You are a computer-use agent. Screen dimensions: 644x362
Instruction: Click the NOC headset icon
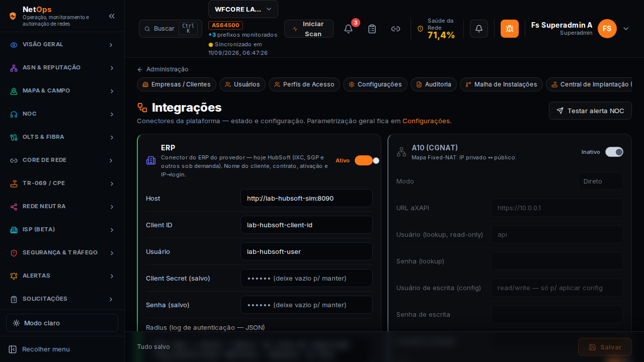point(14,114)
